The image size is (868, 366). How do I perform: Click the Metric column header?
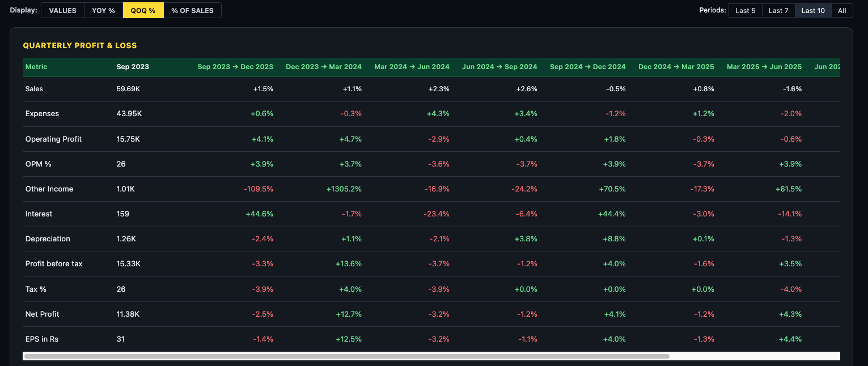click(x=36, y=66)
